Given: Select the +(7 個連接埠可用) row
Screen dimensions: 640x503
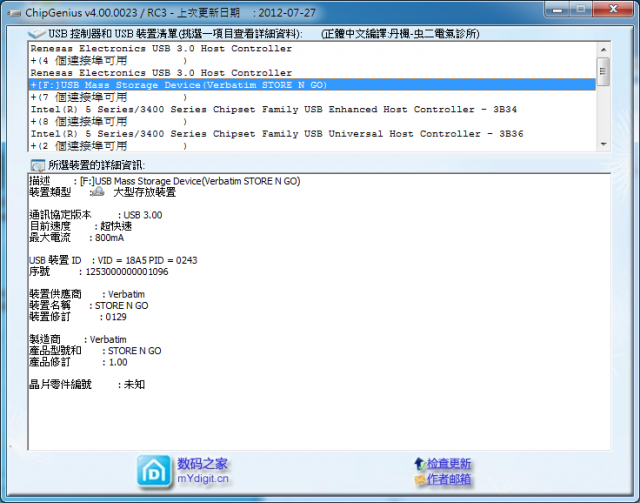Looking at the screenshot, I should tap(312, 97).
